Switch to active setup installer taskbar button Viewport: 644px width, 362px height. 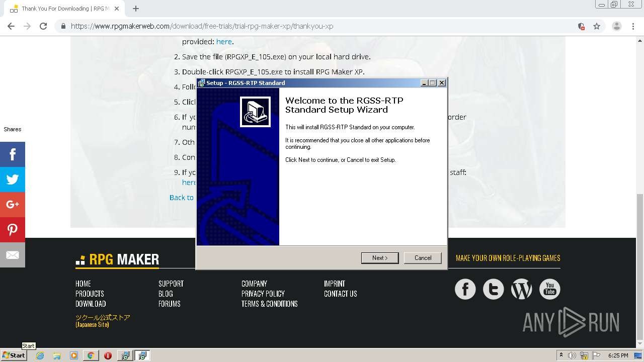click(x=142, y=355)
